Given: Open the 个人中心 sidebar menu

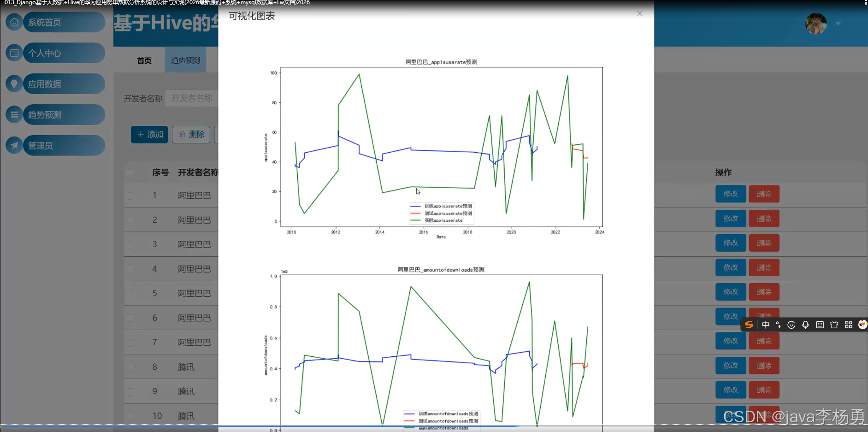Looking at the screenshot, I should tap(64, 53).
